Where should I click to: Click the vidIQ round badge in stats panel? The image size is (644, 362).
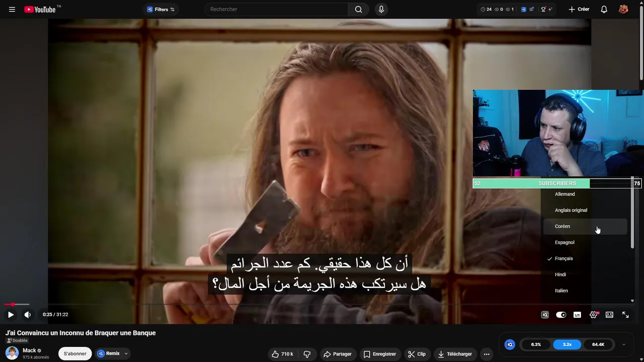click(x=510, y=344)
